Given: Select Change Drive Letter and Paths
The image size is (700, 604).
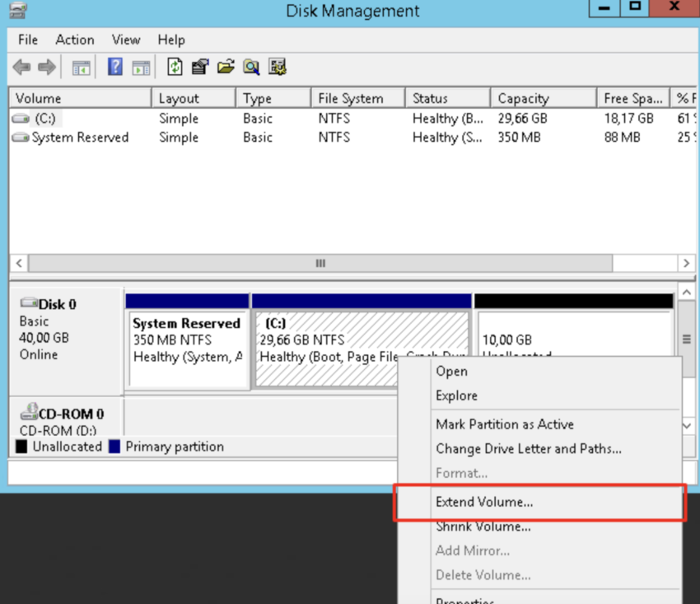Looking at the screenshot, I should click(x=529, y=449).
